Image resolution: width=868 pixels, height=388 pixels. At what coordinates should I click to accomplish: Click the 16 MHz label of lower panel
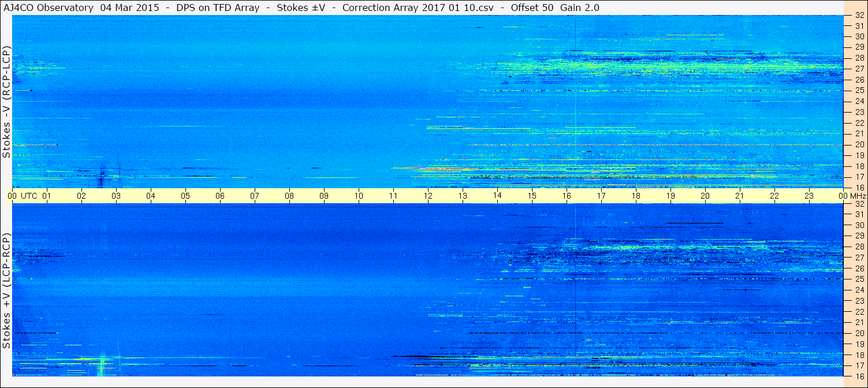(859, 376)
